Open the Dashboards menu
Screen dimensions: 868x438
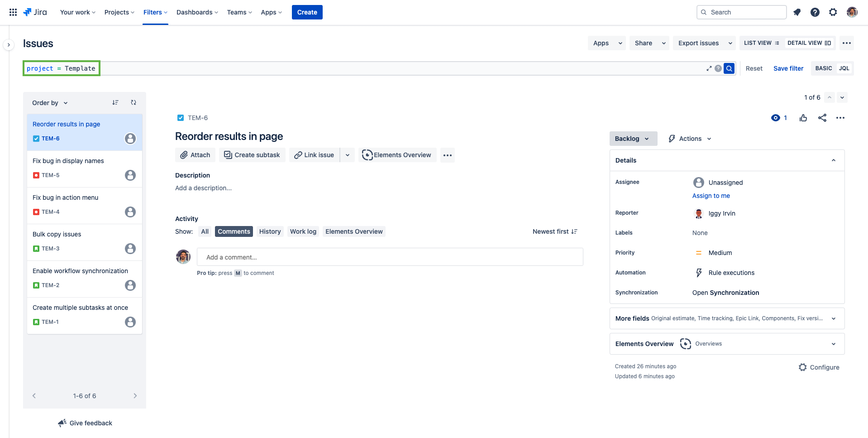197,12
